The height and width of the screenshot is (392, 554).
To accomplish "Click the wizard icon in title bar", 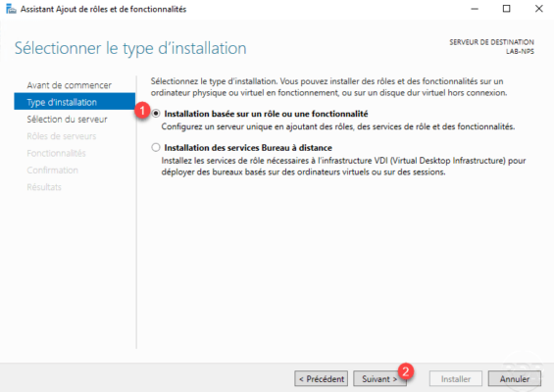I will pos(11,9).
